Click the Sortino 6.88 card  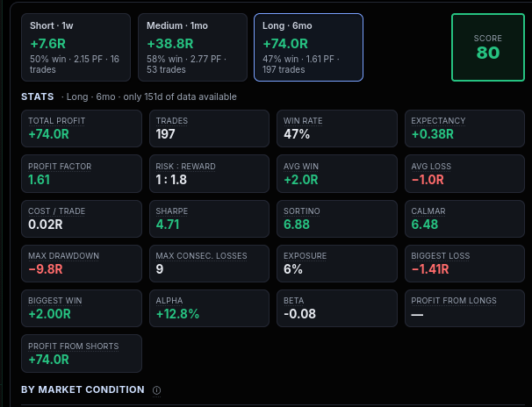[x=337, y=218]
